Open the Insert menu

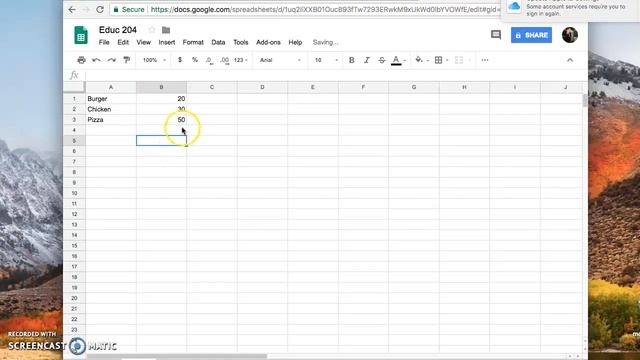167,42
